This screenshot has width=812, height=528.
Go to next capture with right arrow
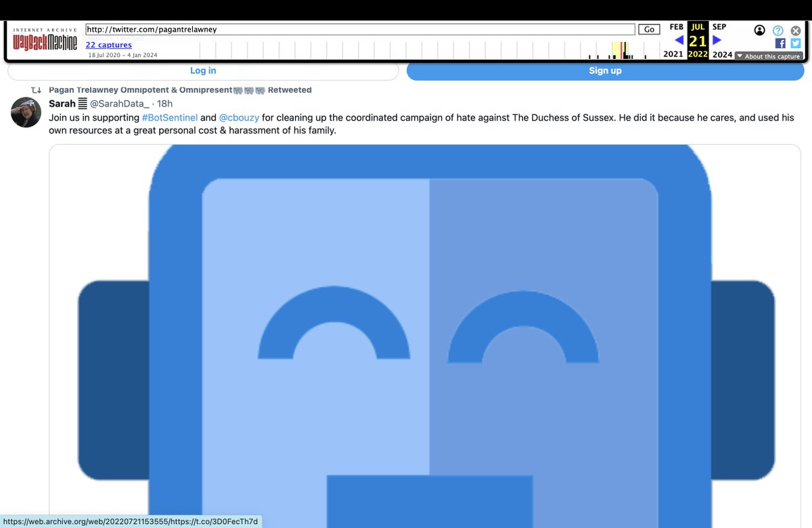pyautogui.click(x=717, y=40)
